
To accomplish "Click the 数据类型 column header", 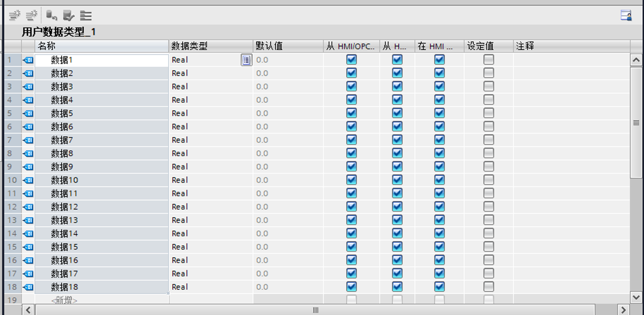I will tap(211, 46).
